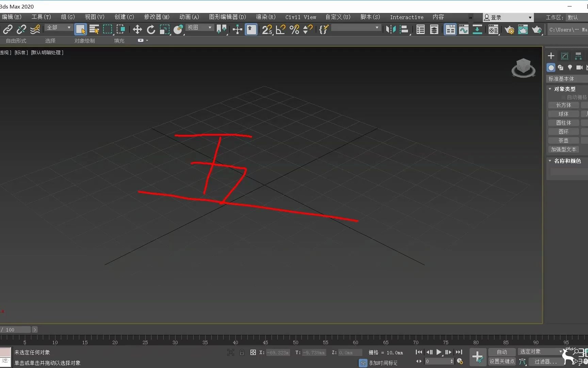This screenshot has height=368, width=588.
Task: Enable the 2.5D snap toggle
Action: tap(267, 30)
